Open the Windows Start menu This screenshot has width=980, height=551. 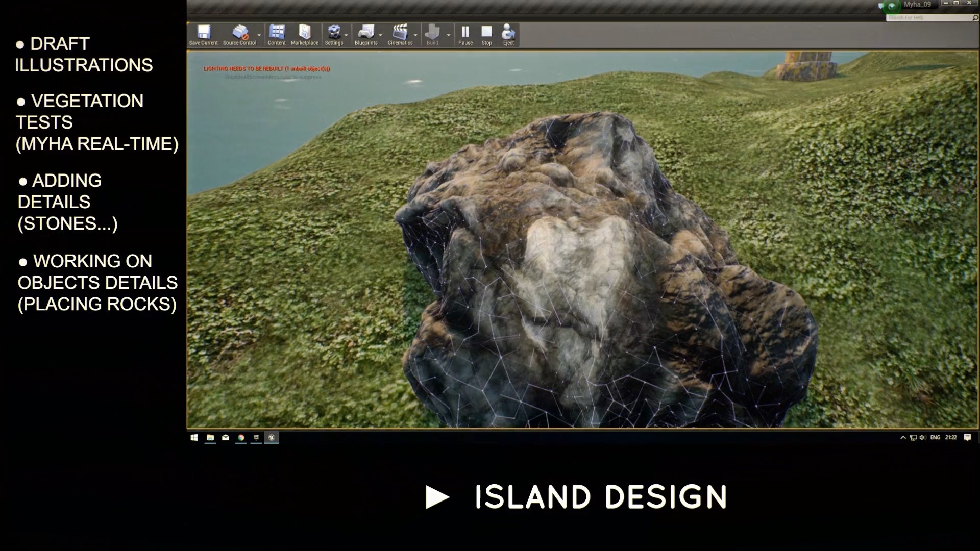coord(194,438)
